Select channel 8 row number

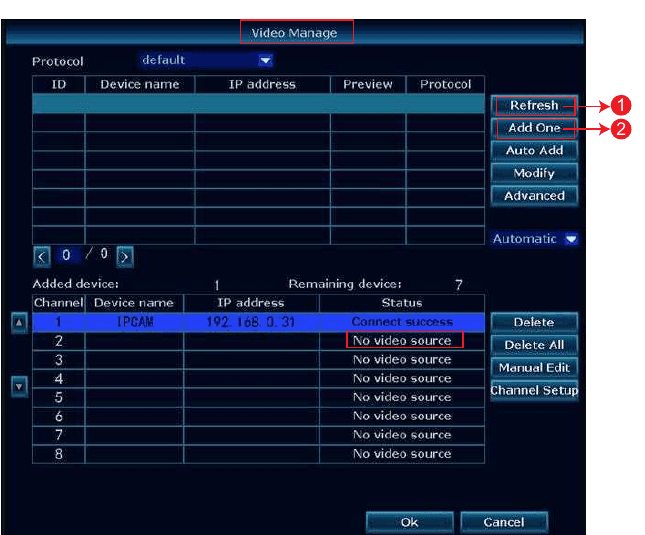pyautogui.click(x=59, y=454)
